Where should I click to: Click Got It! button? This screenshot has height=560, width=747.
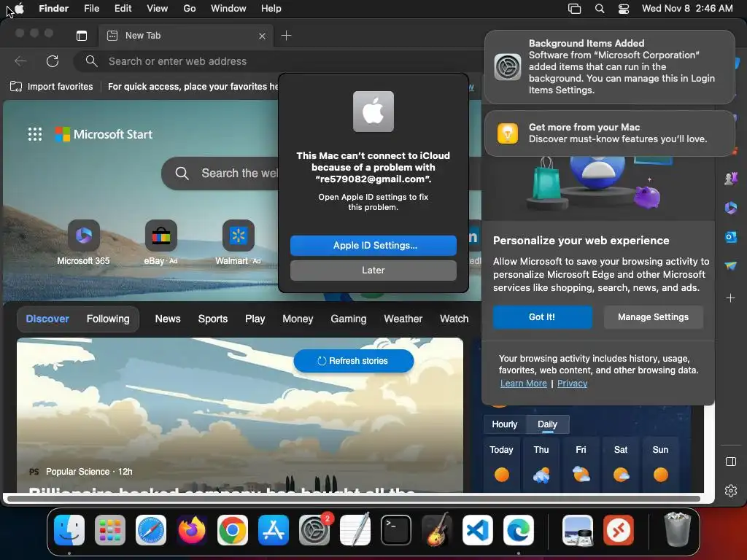[542, 317]
